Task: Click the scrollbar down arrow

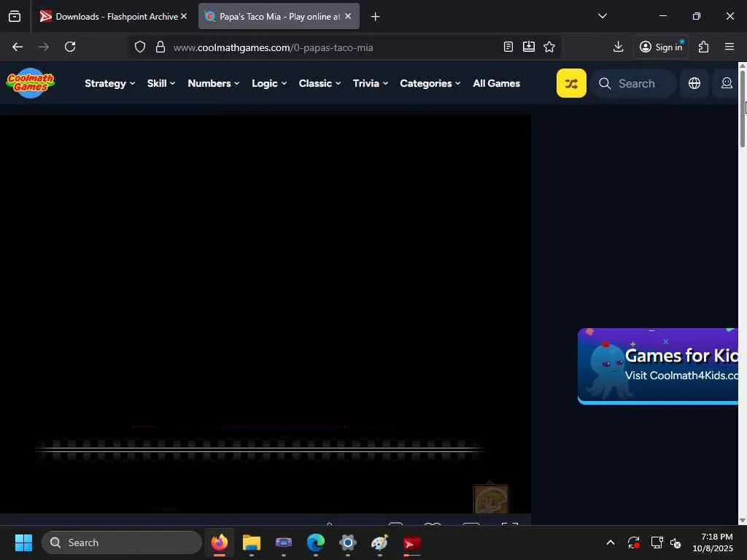Action: pyautogui.click(x=742, y=521)
